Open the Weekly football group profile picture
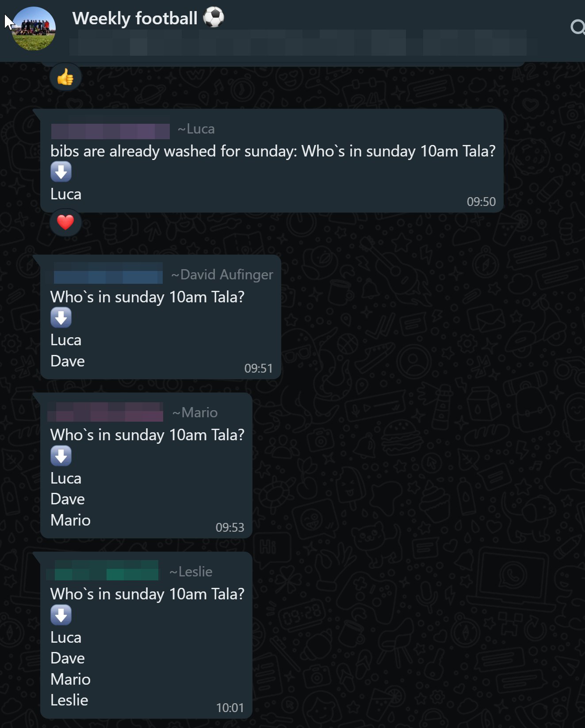 (x=34, y=29)
